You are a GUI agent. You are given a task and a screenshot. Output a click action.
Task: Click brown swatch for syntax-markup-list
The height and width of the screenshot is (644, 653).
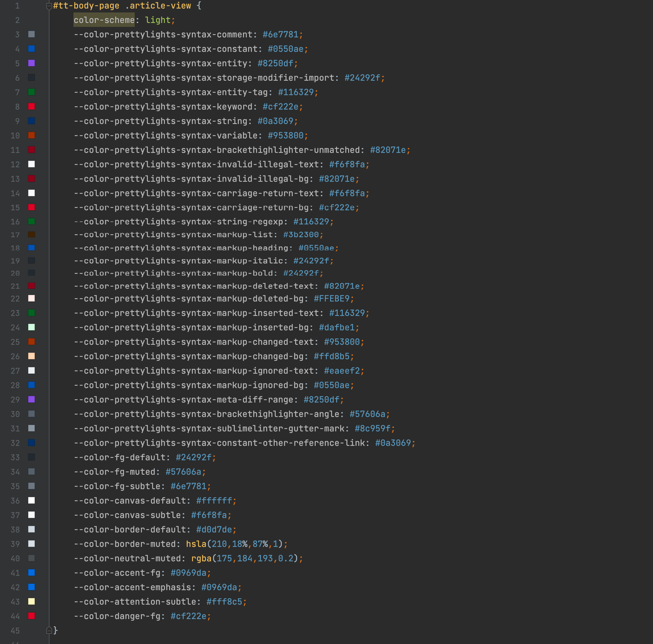tap(31, 234)
